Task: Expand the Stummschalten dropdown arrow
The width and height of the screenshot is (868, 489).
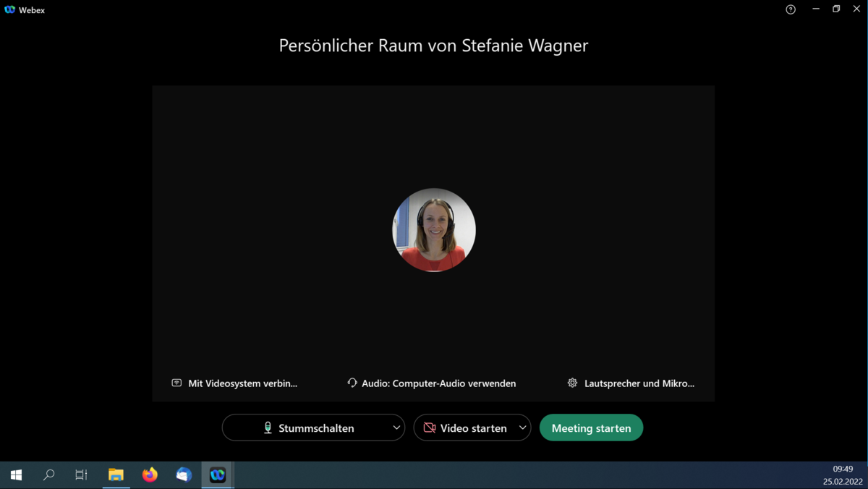Action: click(x=396, y=428)
